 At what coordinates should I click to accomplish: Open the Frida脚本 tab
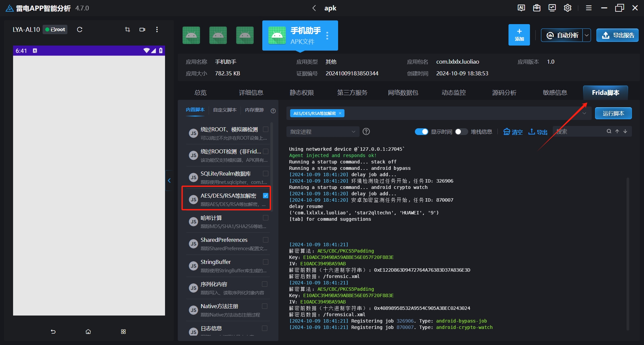coord(606,92)
